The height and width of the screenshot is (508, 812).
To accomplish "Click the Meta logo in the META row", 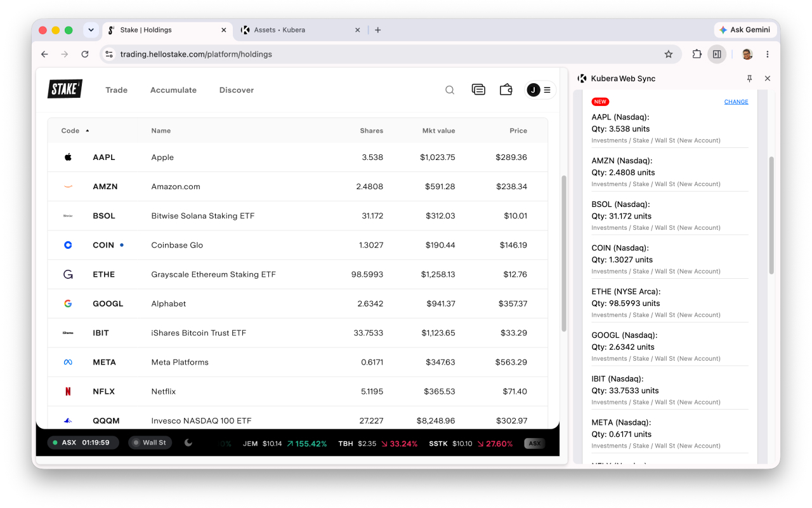I will click(x=68, y=362).
